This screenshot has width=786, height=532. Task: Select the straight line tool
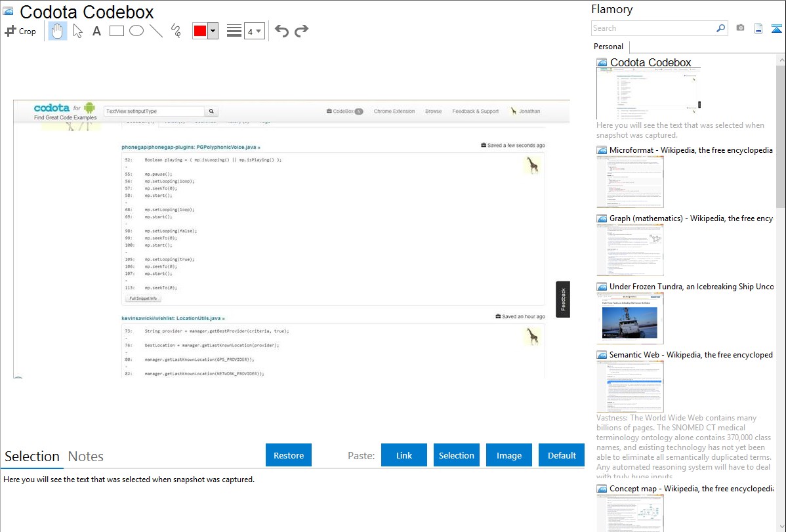(x=156, y=31)
